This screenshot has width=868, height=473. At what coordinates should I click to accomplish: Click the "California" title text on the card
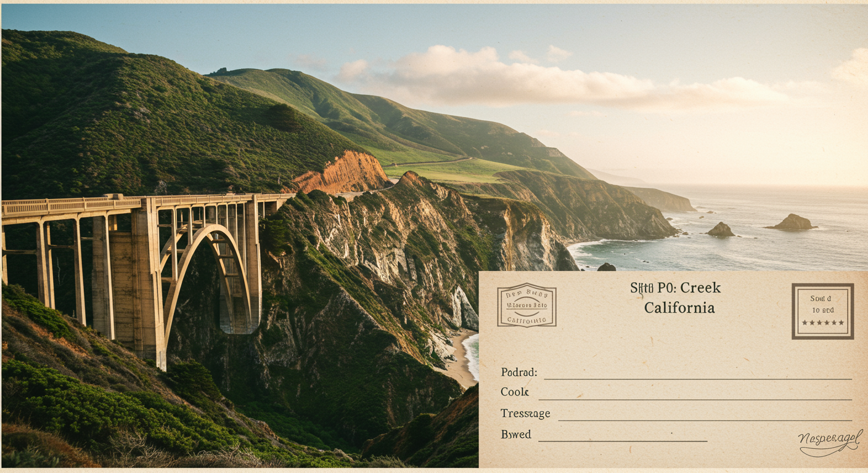(679, 307)
